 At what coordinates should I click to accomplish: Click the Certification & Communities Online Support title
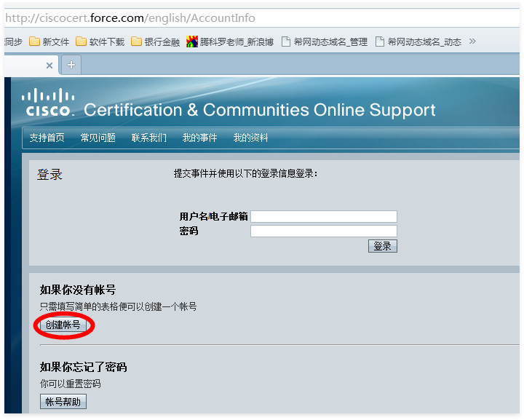pos(259,110)
